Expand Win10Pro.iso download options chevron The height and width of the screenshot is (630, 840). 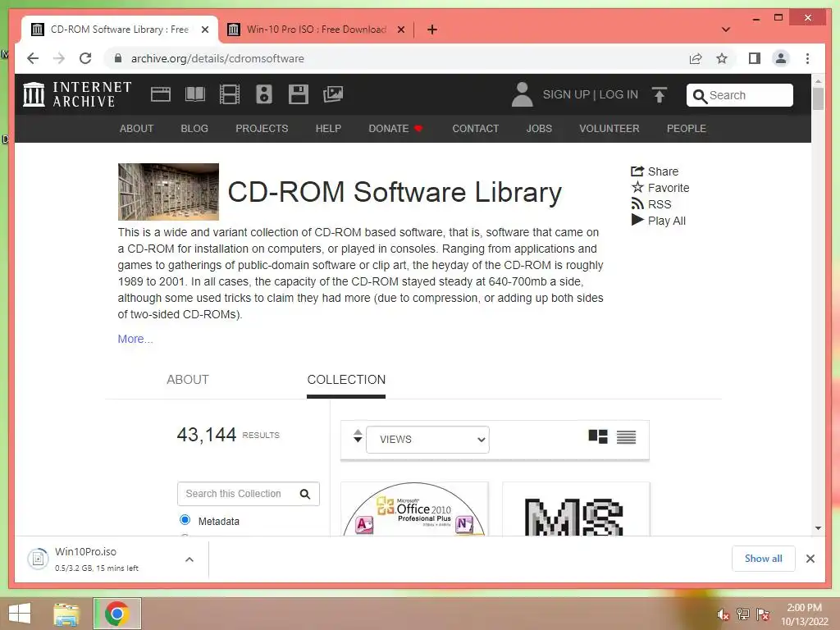pyautogui.click(x=189, y=559)
